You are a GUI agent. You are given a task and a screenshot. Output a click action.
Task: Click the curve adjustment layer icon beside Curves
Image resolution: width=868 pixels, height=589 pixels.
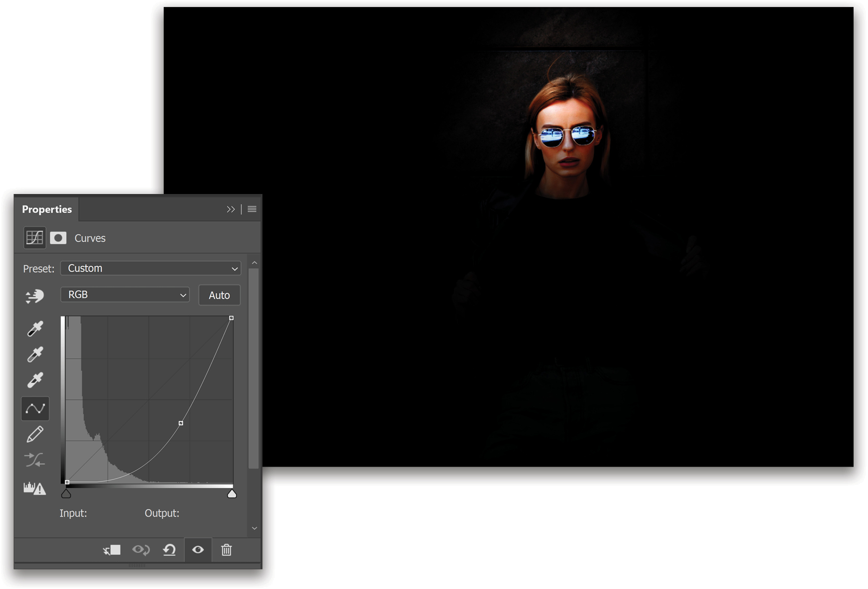(x=34, y=237)
